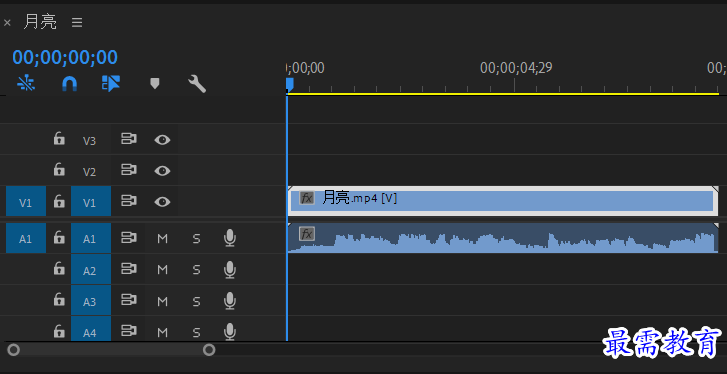Select the 月亮.mp4 [V] video clip

(503, 201)
